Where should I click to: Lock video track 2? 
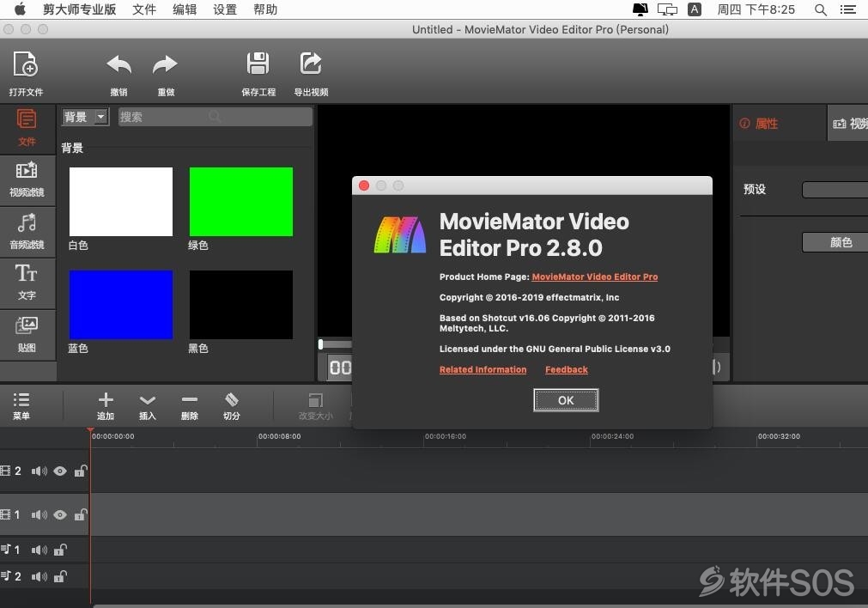coord(80,471)
